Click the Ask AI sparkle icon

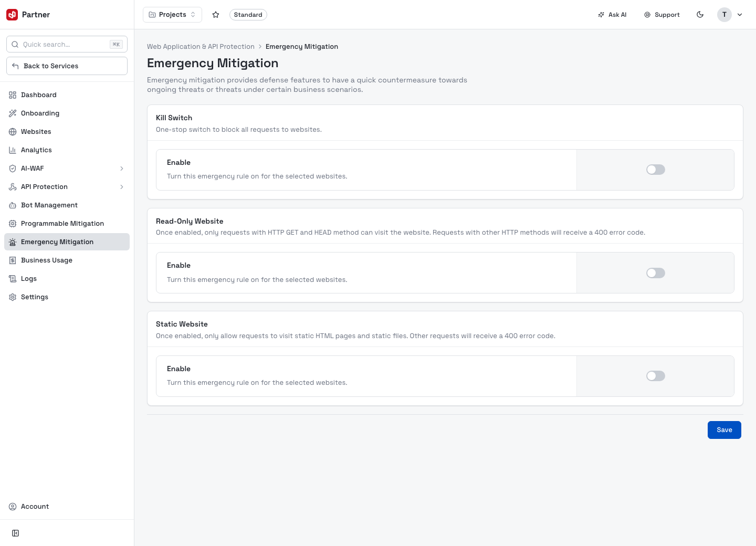coord(601,15)
